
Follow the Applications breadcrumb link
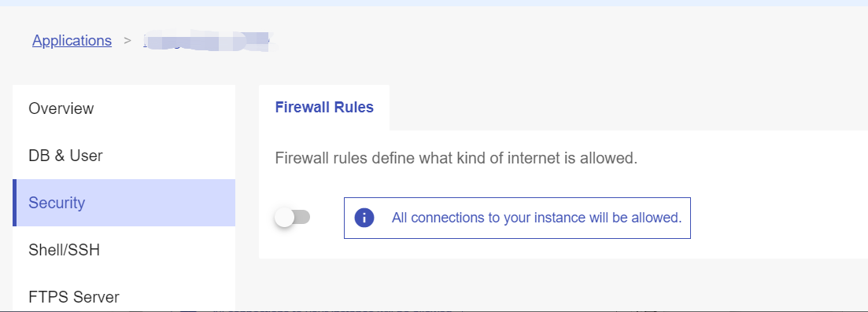coord(72,40)
